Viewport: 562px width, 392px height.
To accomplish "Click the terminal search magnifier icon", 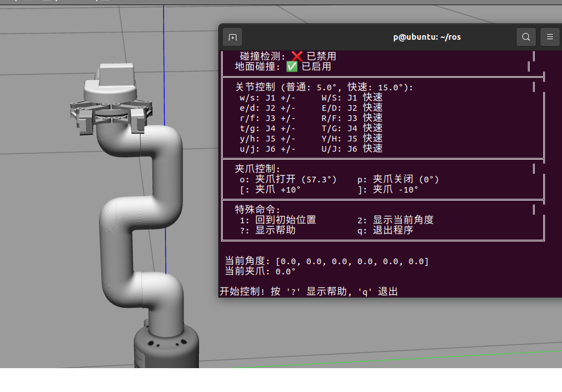I will (526, 37).
